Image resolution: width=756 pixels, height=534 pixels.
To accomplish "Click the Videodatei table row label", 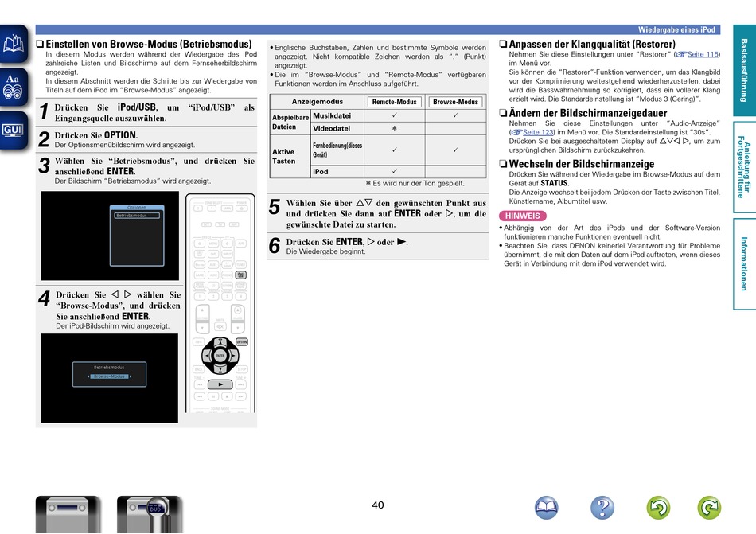I will 332,128.
